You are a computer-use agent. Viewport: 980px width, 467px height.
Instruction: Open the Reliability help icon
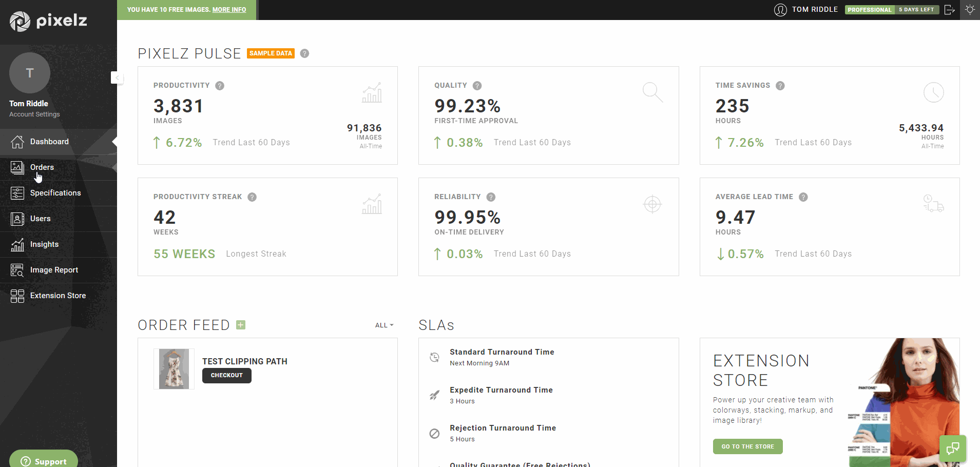[491, 197]
